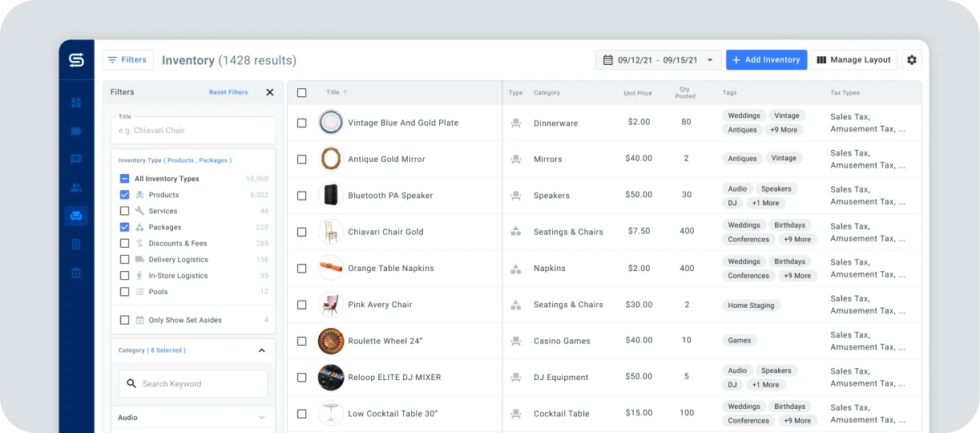Tick the Only Show Set Asides checkbox
The width and height of the screenshot is (980, 433).
pyautogui.click(x=124, y=320)
